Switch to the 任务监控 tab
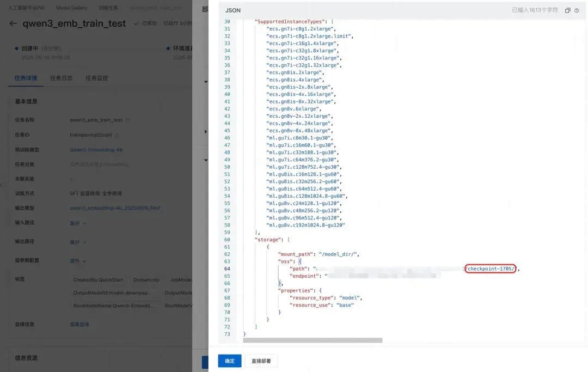This screenshot has width=588, height=372. point(97,78)
